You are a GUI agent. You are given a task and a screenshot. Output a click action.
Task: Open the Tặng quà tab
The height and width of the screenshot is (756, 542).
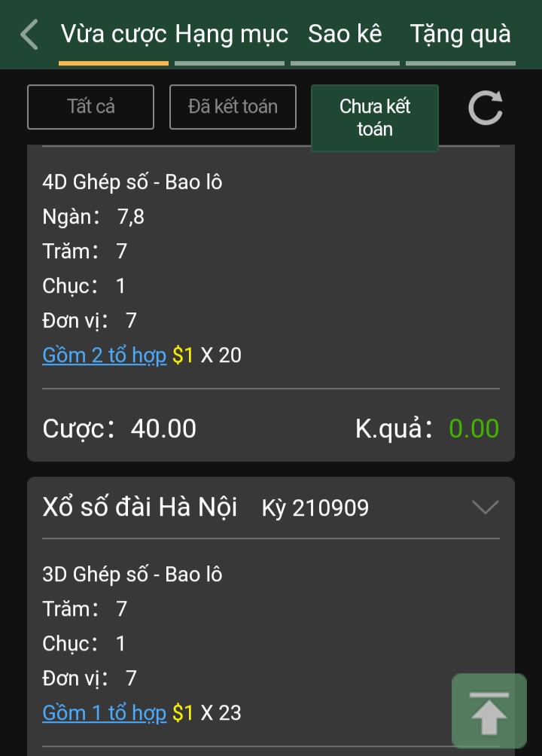click(x=460, y=35)
